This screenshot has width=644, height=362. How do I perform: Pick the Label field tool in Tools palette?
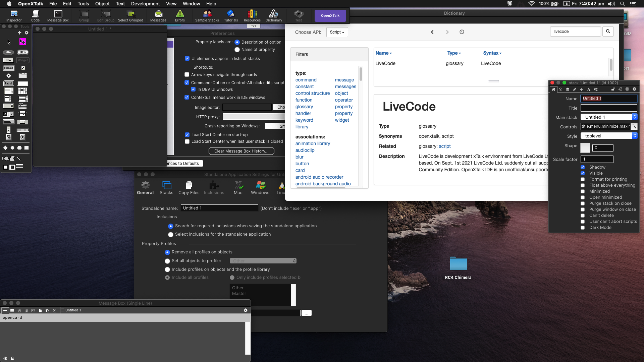(8, 83)
